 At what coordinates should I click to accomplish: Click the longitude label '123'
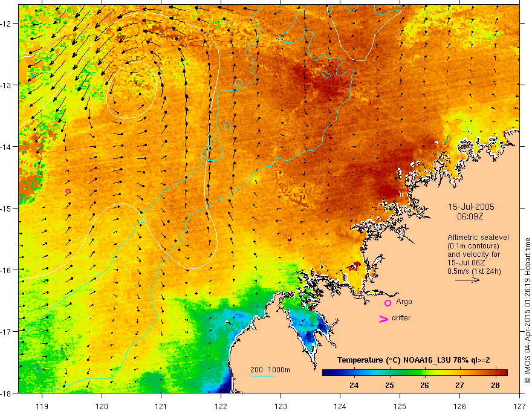pyautogui.click(x=281, y=406)
